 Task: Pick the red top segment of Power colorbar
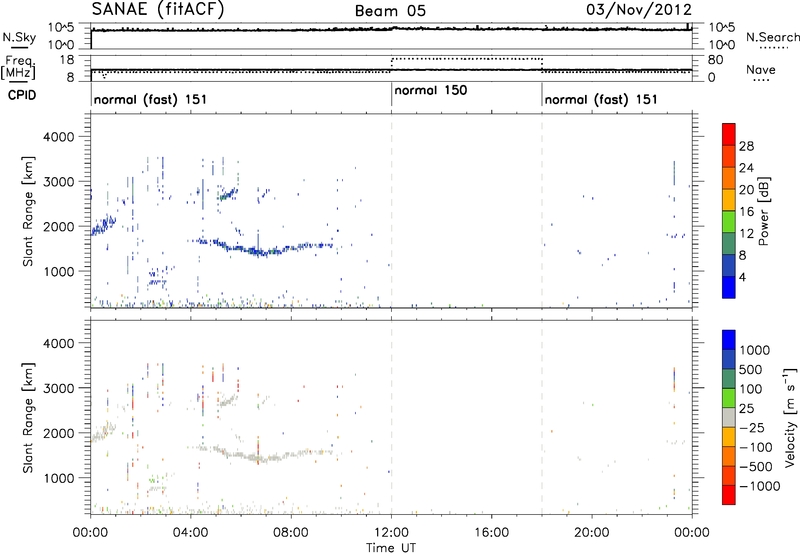coord(729,135)
